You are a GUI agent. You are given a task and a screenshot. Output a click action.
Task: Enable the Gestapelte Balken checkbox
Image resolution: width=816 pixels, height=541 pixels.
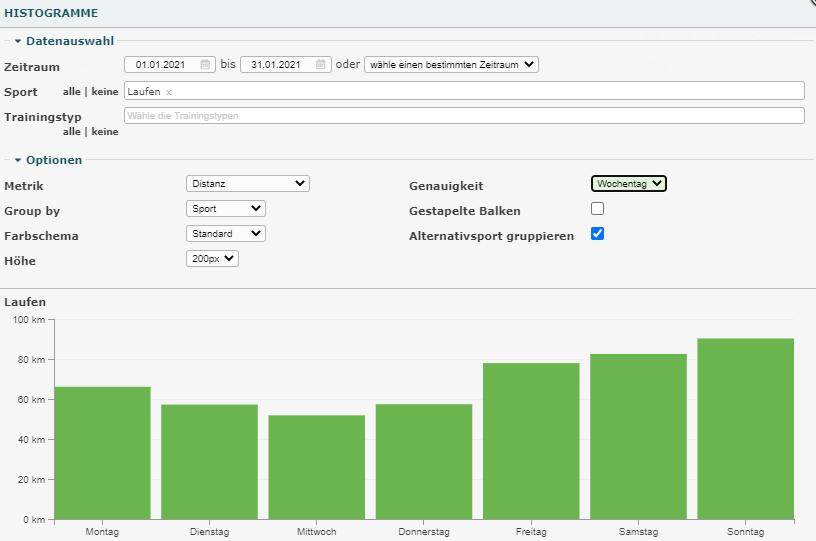[x=598, y=209]
